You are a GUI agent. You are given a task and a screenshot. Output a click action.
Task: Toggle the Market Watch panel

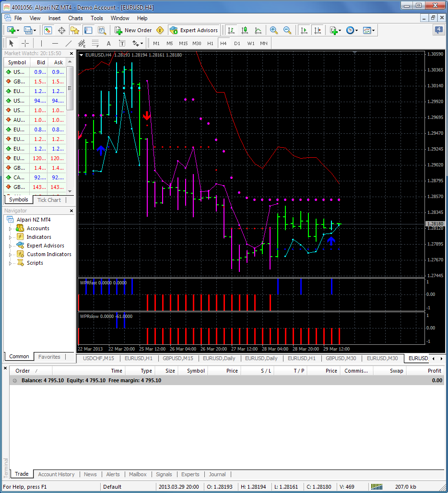click(47, 30)
